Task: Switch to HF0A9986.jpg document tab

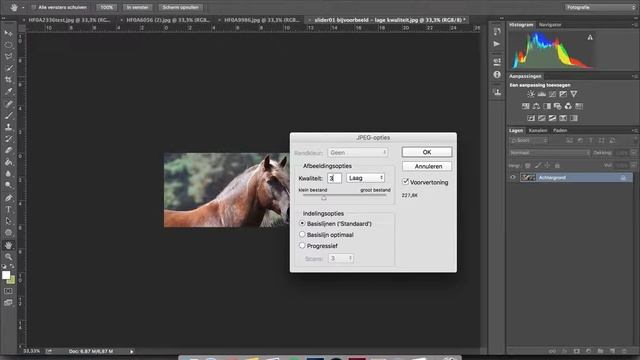Action: [x=262, y=20]
